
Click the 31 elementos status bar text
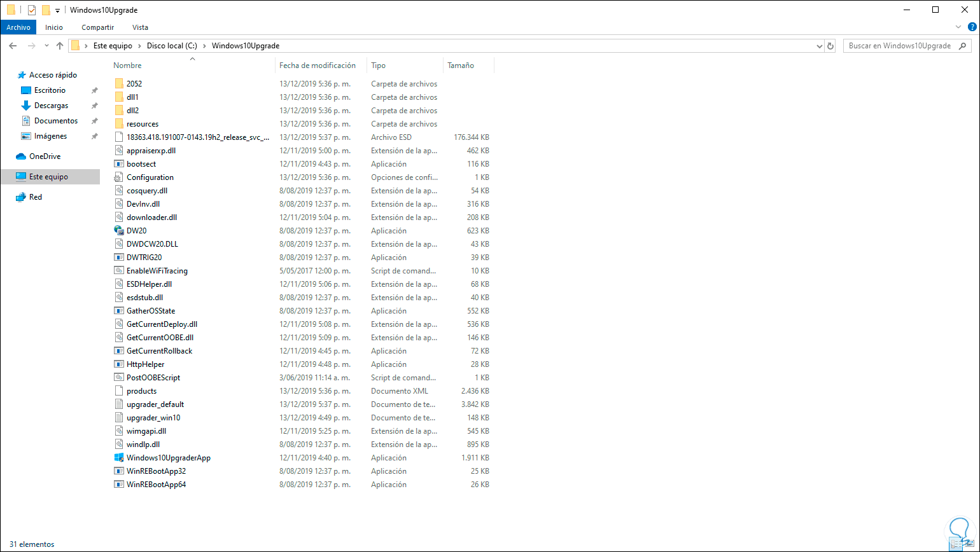pos(32,544)
